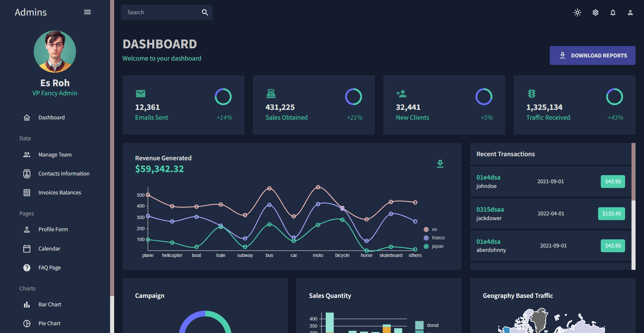
Task: Click the Contacts Information icon
Action: pyautogui.click(x=27, y=174)
